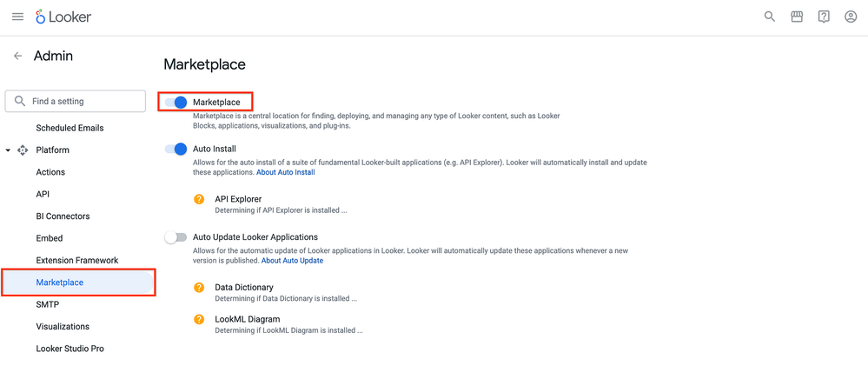This screenshot has width=868, height=366.
Task: Open Looker Studio Pro settings
Action: pos(70,349)
